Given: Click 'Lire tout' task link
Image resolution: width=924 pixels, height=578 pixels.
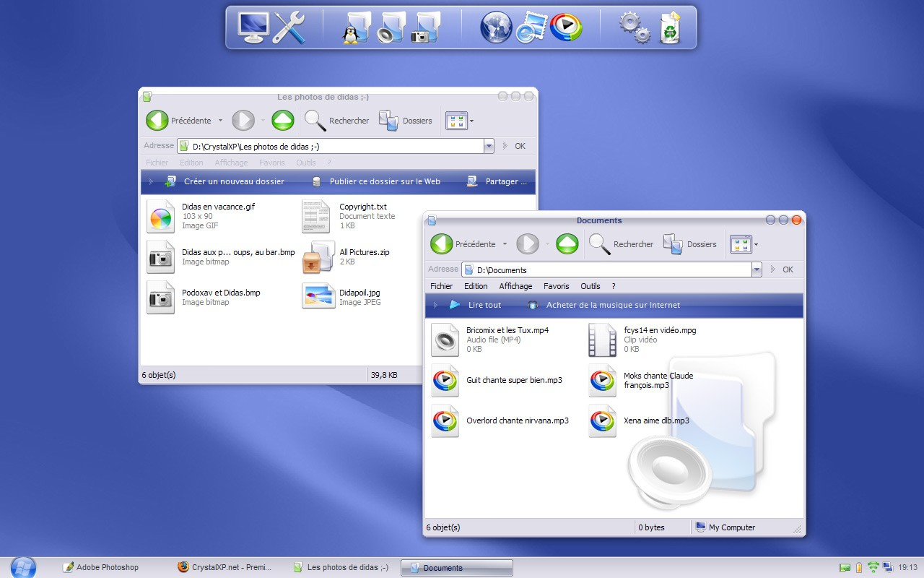Looking at the screenshot, I should coord(484,305).
